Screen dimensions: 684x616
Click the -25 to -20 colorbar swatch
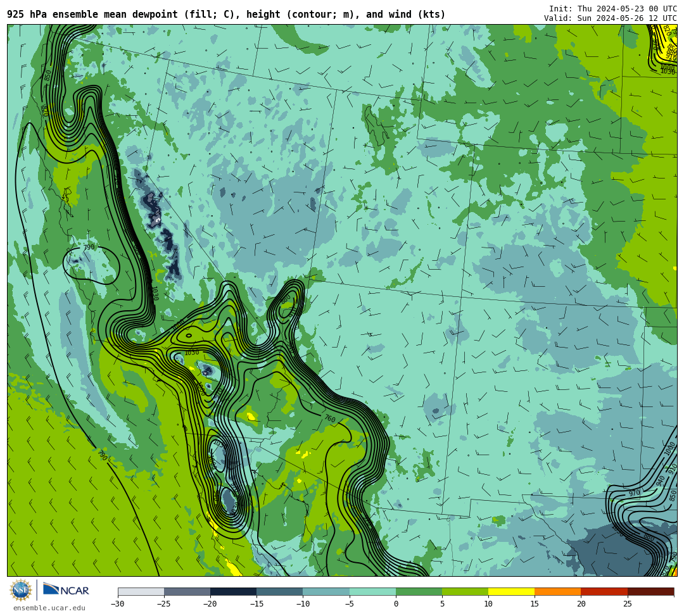point(187,591)
